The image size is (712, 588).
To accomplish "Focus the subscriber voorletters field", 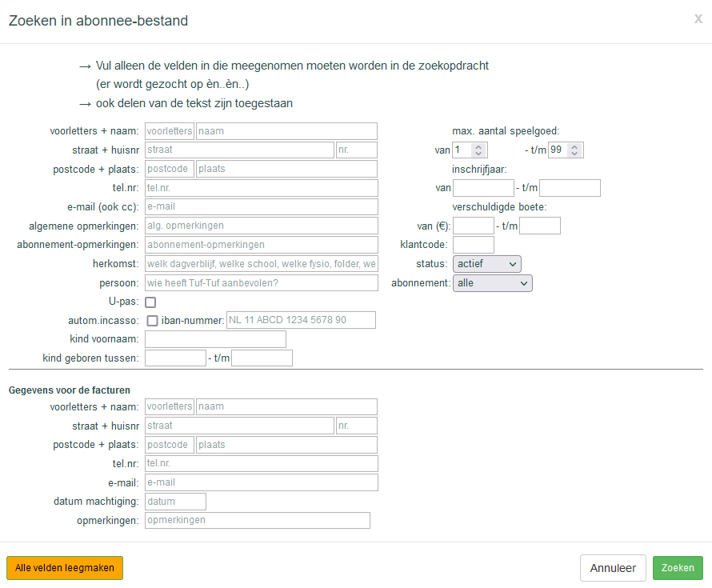I will pos(170,131).
